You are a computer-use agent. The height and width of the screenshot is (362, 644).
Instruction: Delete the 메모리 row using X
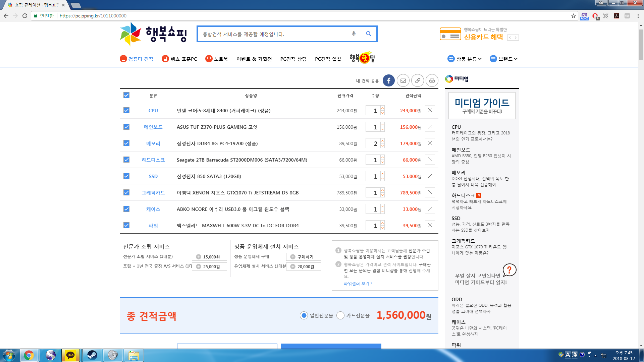click(430, 143)
